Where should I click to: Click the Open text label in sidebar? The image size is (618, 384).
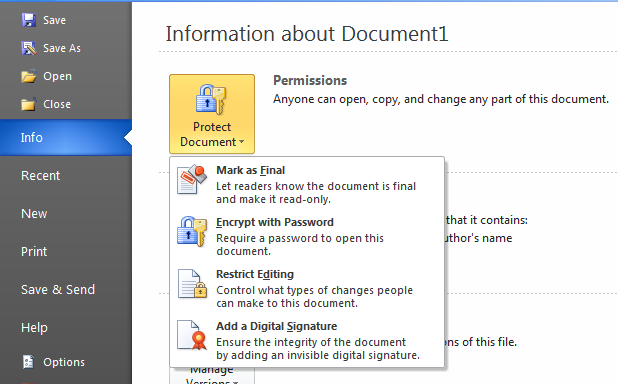point(58,76)
